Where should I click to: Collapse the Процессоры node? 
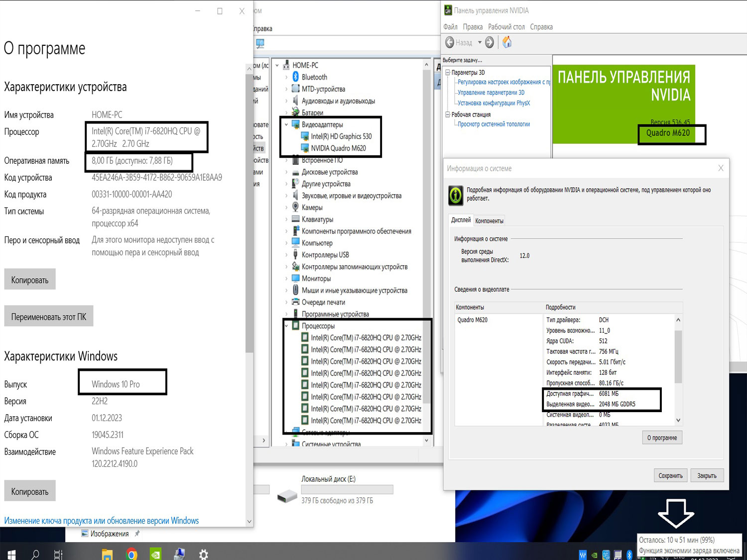coord(286,326)
